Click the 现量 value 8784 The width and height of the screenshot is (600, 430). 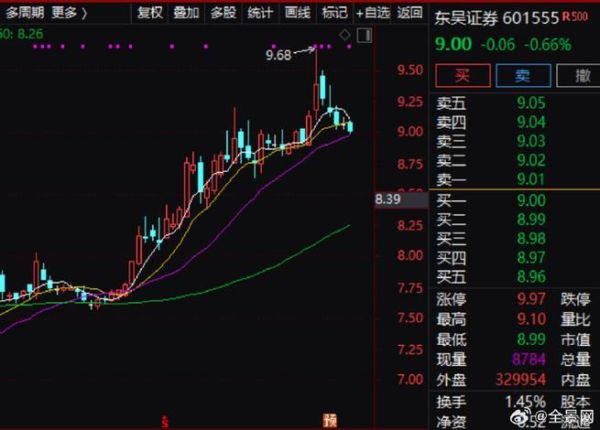(x=528, y=359)
